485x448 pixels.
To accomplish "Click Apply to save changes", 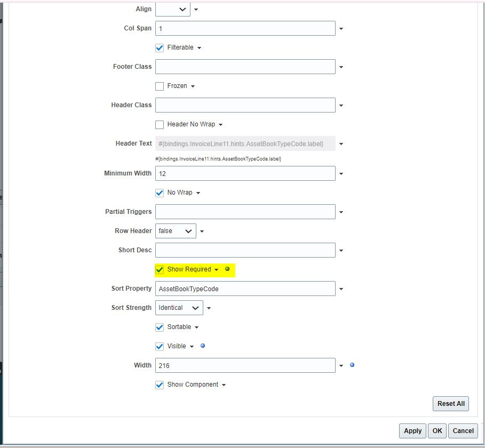I will tap(412, 431).
